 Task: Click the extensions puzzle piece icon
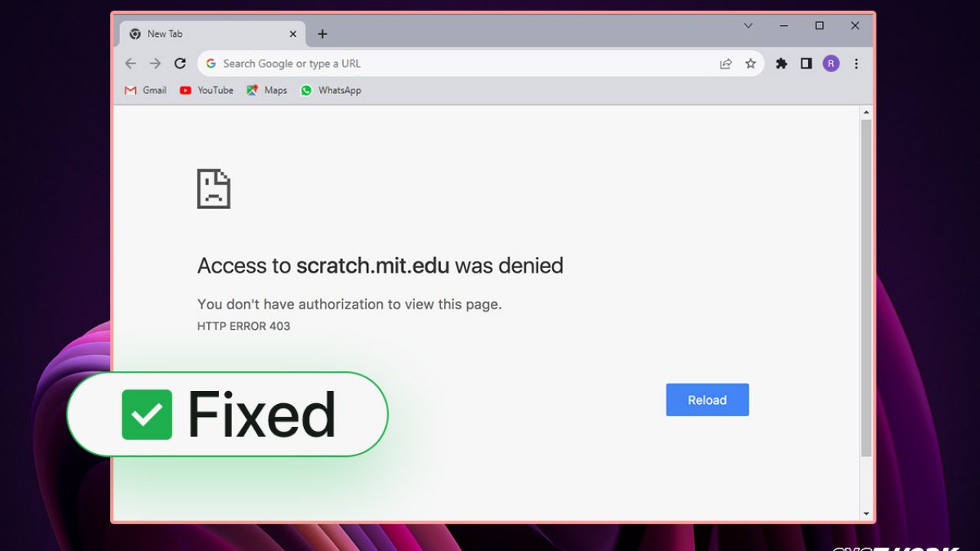781,64
